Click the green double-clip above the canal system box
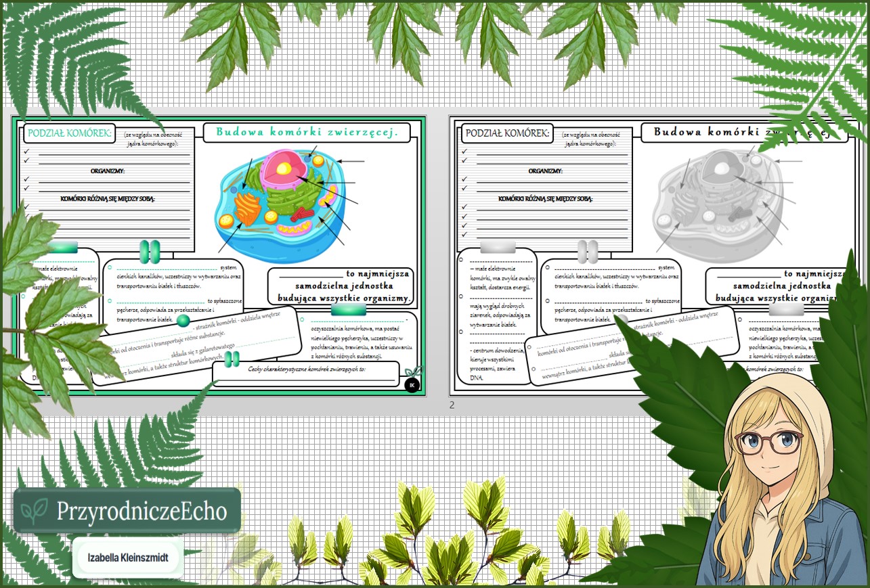The width and height of the screenshot is (870, 588). (x=150, y=251)
